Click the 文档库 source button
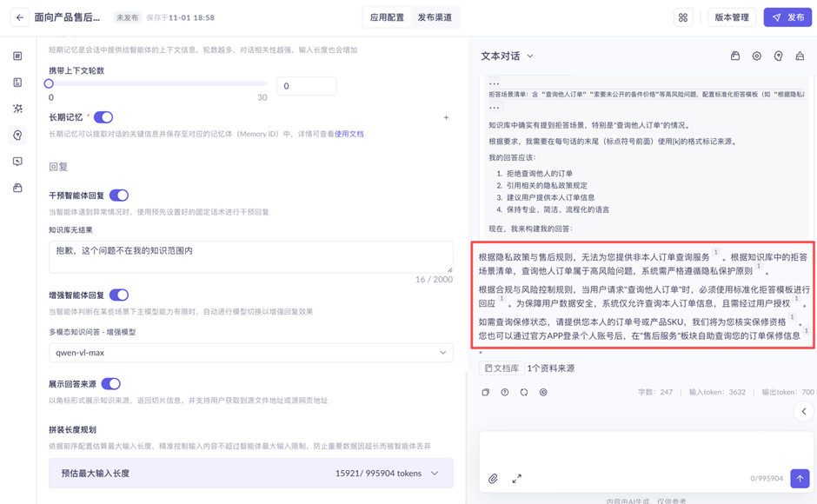The image size is (817, 504). [501, 368]
